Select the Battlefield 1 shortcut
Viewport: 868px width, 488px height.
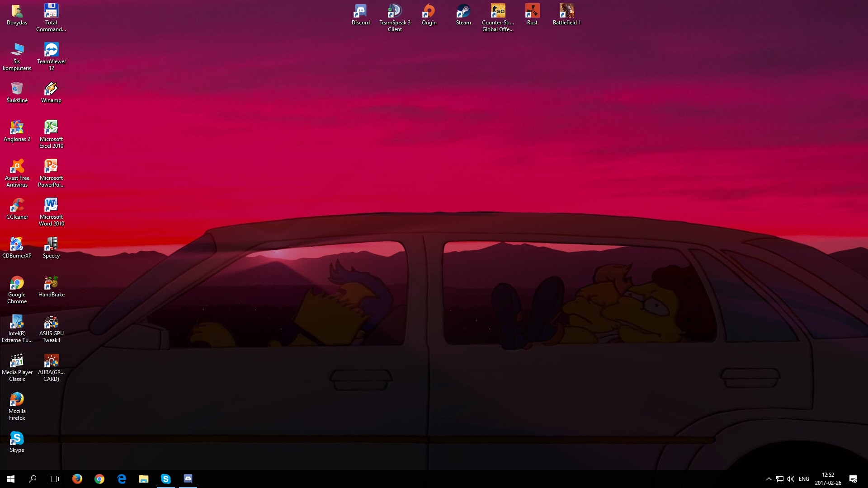[566, 15]
